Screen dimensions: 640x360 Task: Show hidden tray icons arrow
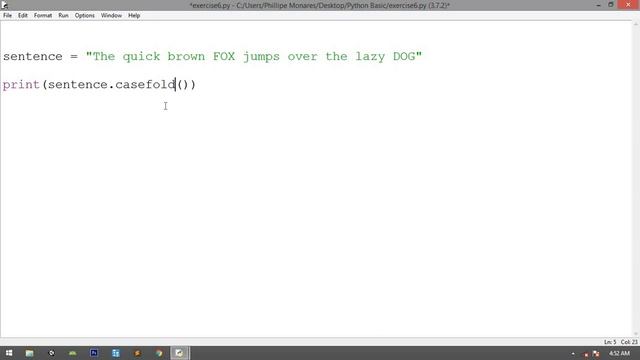[x=573, y=353]
